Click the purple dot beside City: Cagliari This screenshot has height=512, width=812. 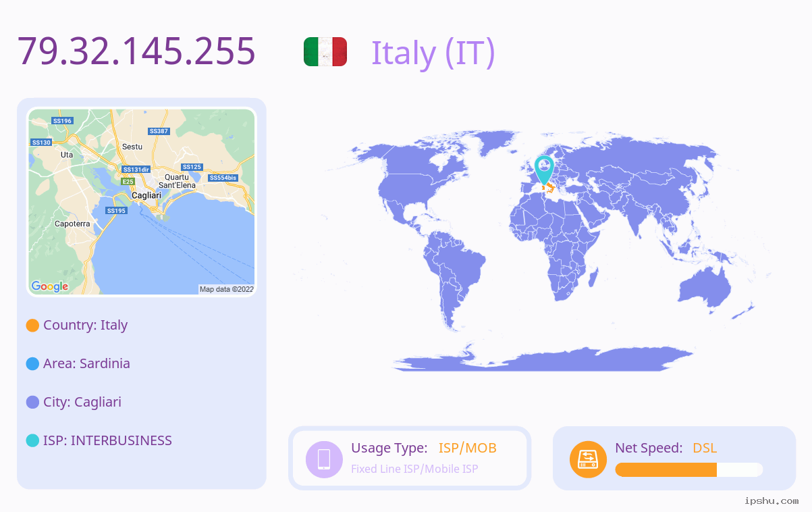(x=32, y=403)
